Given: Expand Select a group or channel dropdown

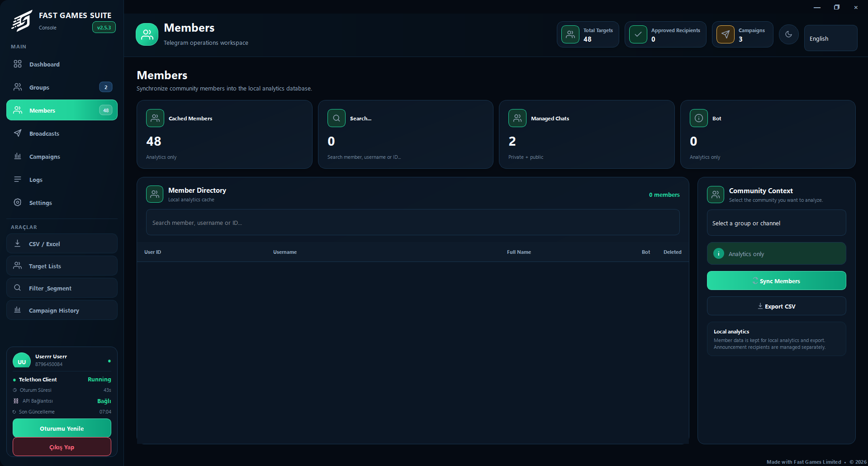Looking at the screenshot, I should click(776, 223).
